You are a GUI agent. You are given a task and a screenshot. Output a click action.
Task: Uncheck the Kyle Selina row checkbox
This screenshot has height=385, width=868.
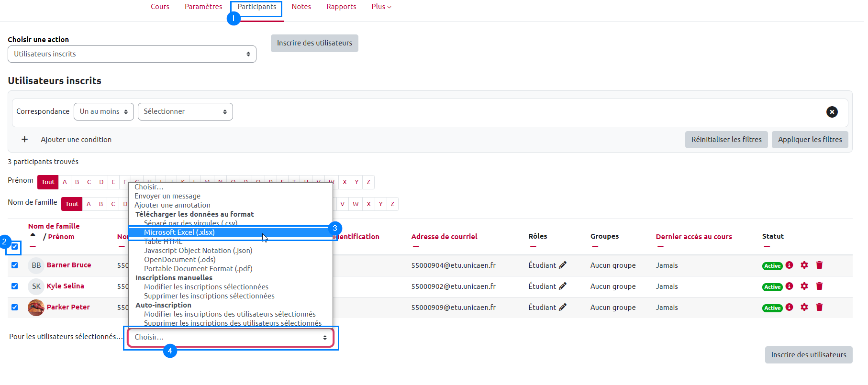tap(15, 286)
